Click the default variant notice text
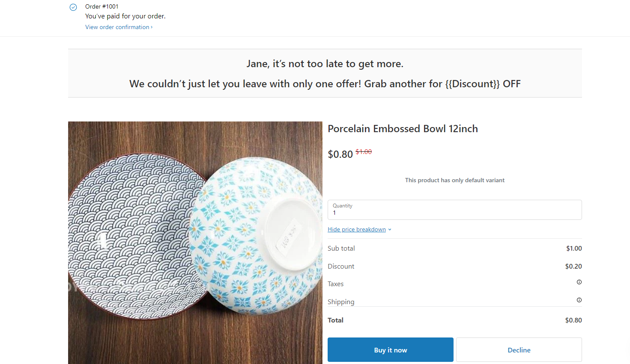 click(454, 180)
